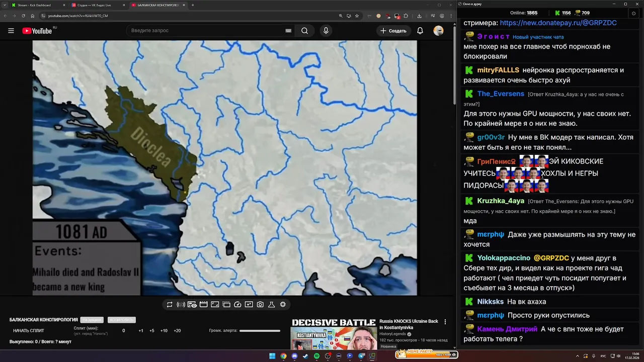Open the page zoom magnifier icon
Screen dimensions: 644x362
pos(341,16)
